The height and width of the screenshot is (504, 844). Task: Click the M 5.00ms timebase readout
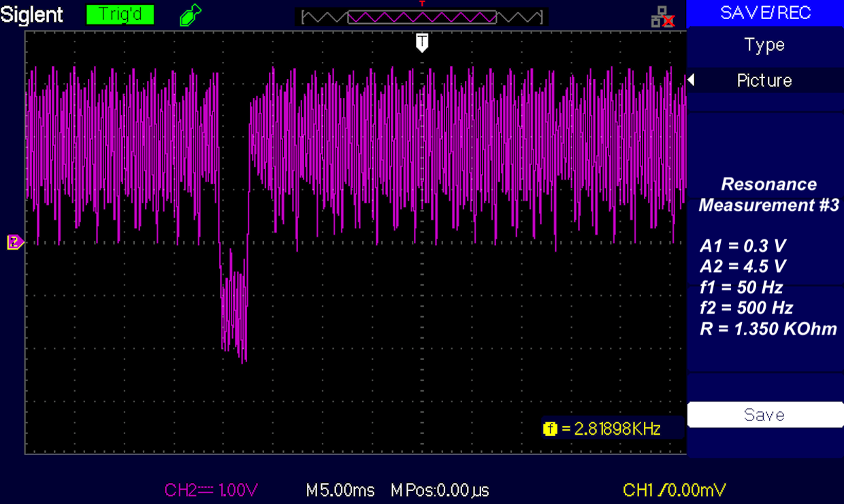tap(340, 490)
